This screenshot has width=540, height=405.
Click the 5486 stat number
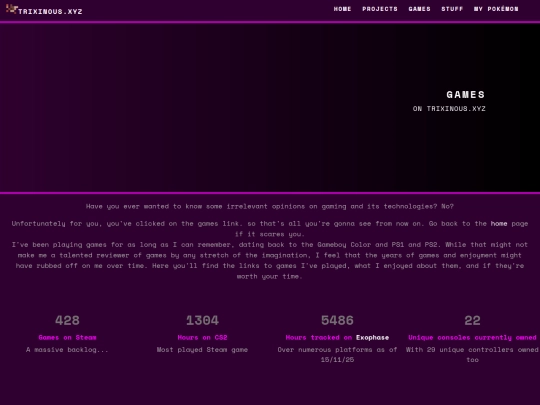click(338, 320)
